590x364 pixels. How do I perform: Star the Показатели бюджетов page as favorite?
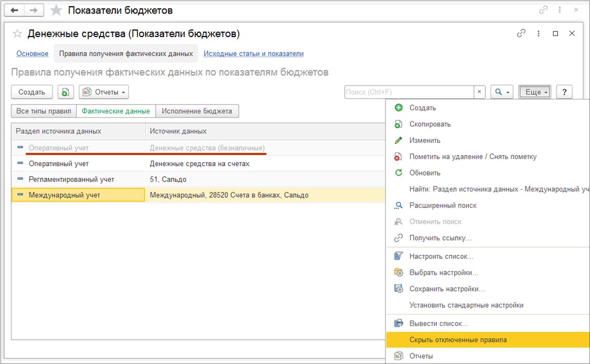coord(56,11)
